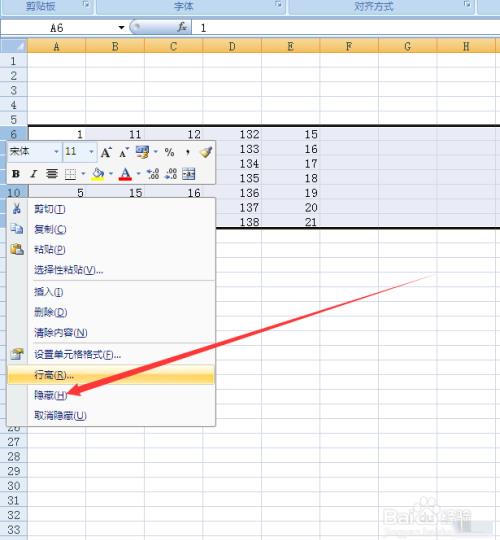
Task: Choose 复制(C) from context menu
Action: click(x=110, y=229)
